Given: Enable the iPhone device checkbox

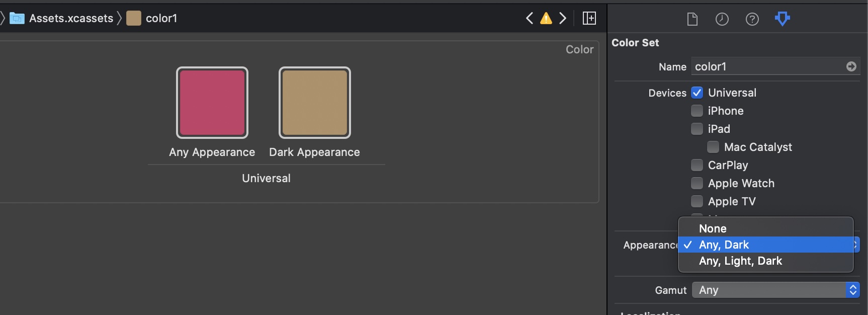Looking at the screenshot, I should click(x=697, y=111).
